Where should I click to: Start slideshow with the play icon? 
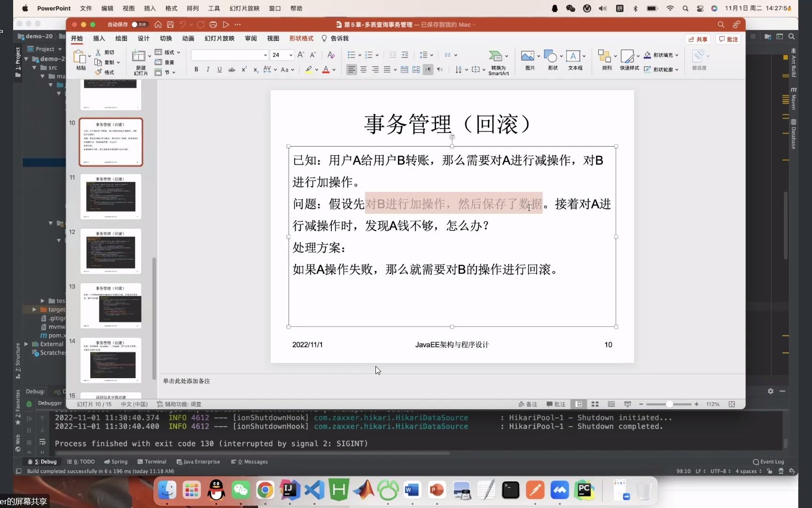pos(226,24)
